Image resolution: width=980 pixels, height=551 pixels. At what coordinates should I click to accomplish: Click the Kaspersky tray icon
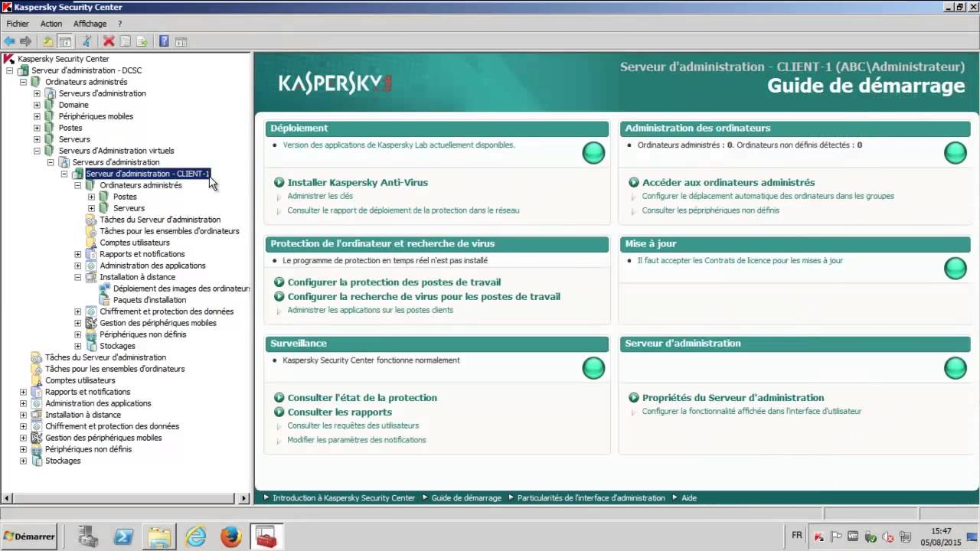819,537
